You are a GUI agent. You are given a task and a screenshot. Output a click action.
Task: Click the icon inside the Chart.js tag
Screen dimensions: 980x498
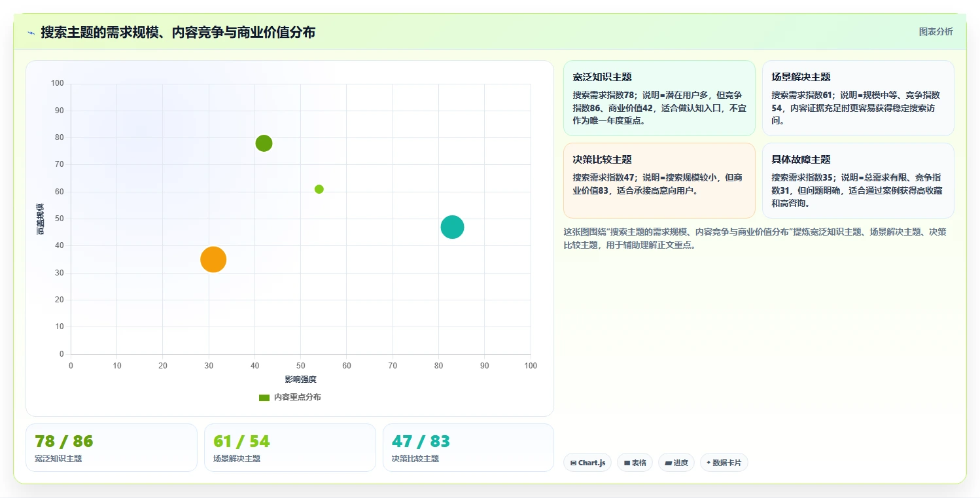pyautogui.click(x=574, y=463)
